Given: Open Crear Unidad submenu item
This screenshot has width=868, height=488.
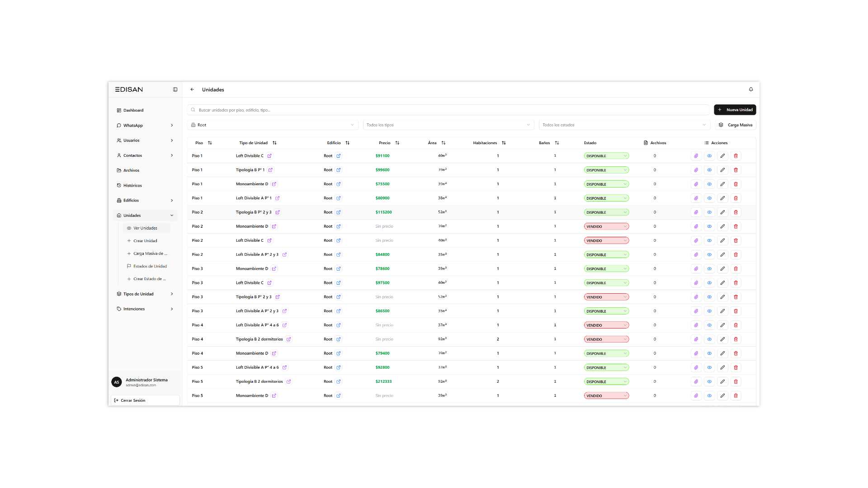Looking at the screenshot, I should tap(145, 241).
